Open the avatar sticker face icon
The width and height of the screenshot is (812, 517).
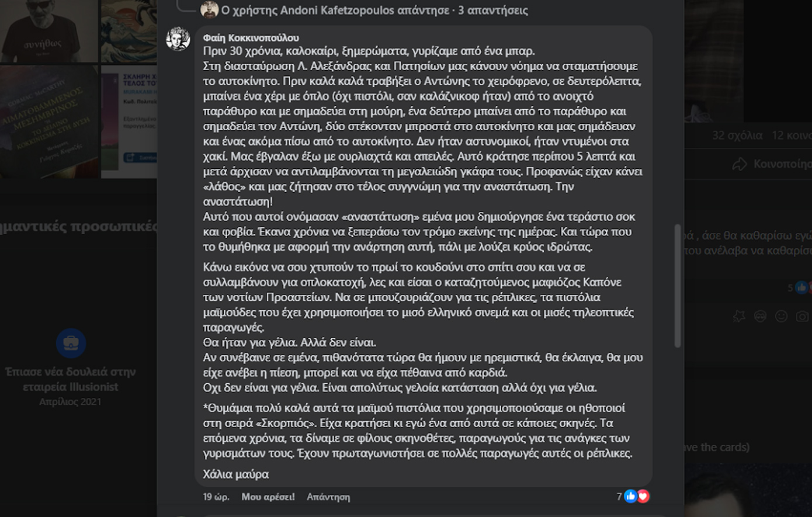[760, 316]
